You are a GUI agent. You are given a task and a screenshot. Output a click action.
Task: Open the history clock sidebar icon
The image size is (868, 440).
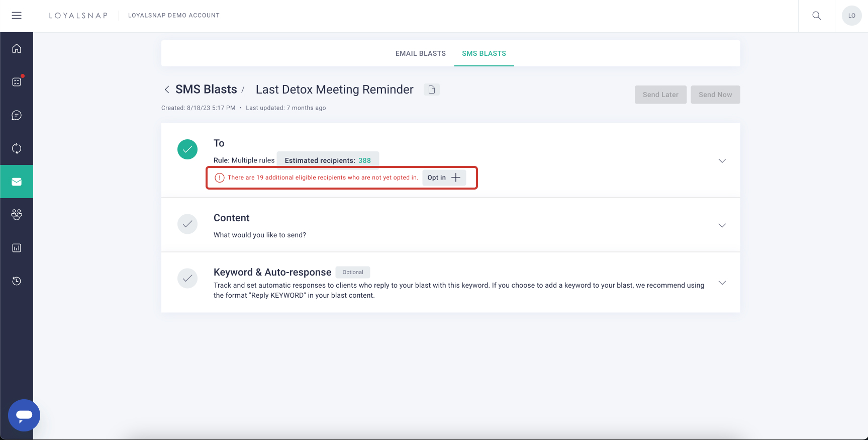17,281
